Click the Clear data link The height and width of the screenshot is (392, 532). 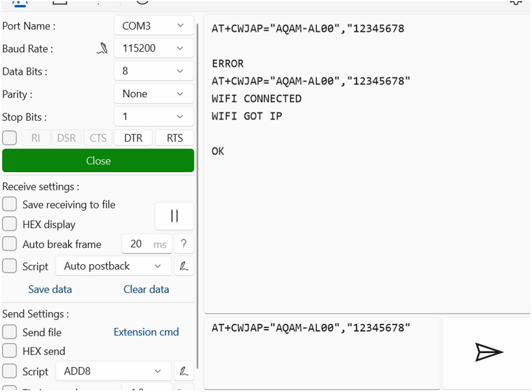146,289
